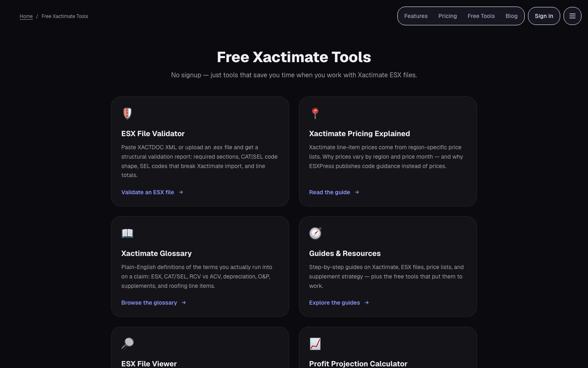Viewport: 588px width, 368px height.
Task: Click the shield icon on ESX File Validator card
Action: (127, 113)
